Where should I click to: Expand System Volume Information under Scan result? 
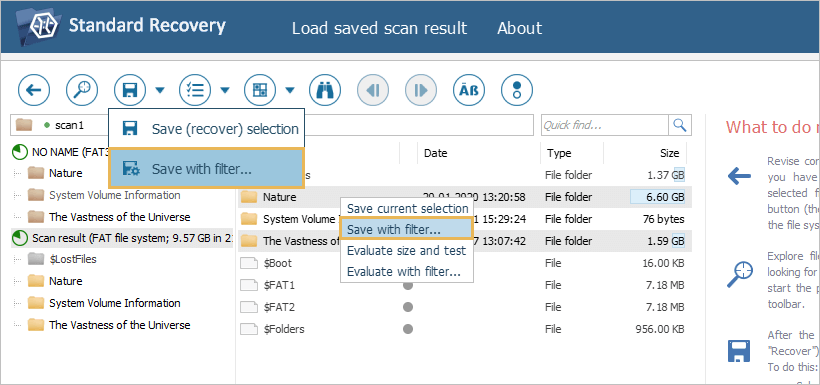point(18,303)
